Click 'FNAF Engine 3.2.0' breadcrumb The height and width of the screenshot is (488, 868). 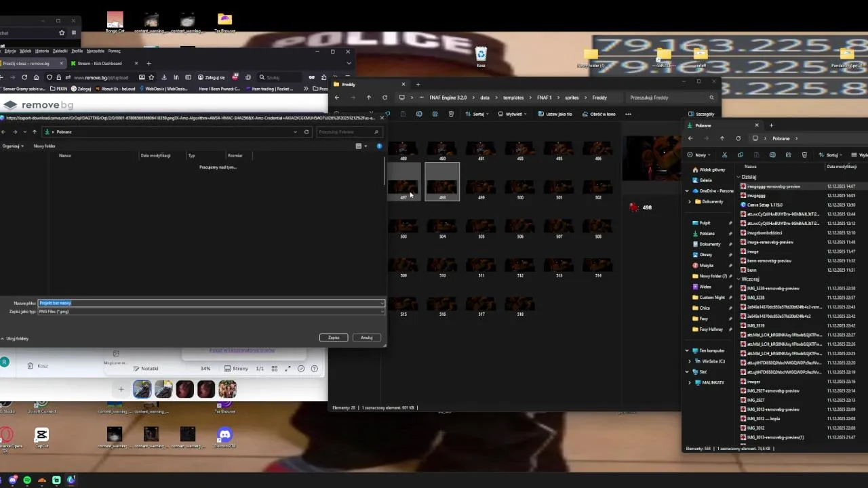click(448, 98)
